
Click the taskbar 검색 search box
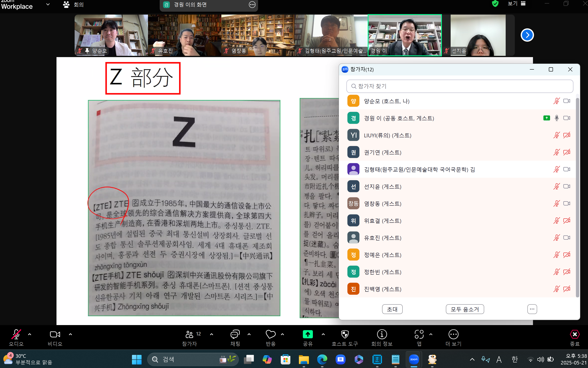point(193,359)
